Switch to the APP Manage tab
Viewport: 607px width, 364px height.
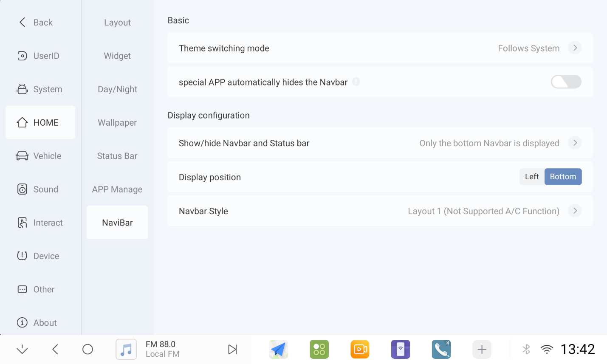tap(117, 189)
